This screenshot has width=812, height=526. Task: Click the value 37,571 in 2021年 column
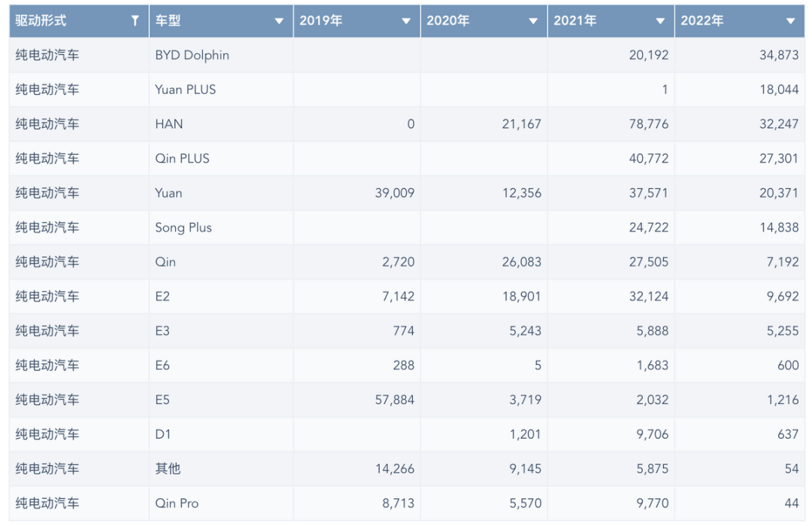(x=649, y=193)
